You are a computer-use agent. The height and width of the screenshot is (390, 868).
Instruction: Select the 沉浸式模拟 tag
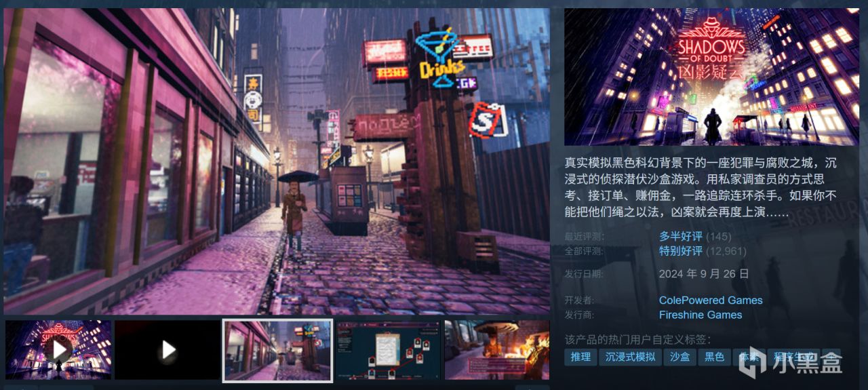(x=630, y=357)
